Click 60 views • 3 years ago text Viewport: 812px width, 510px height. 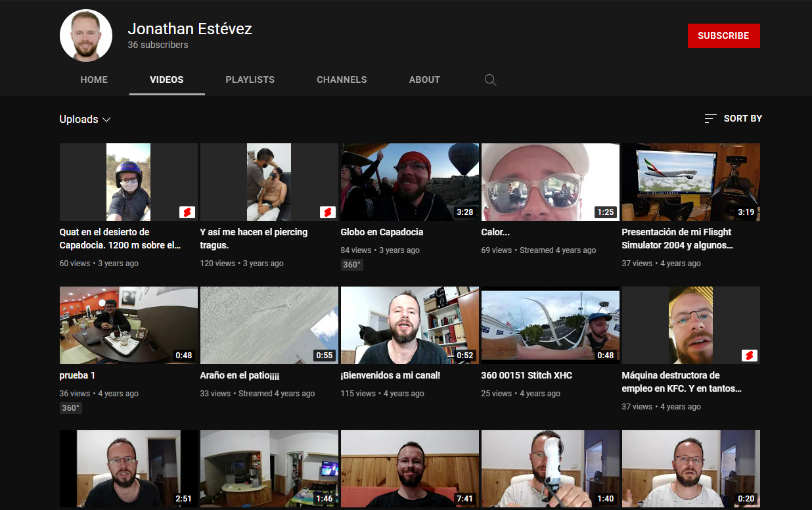pos(99,264)
